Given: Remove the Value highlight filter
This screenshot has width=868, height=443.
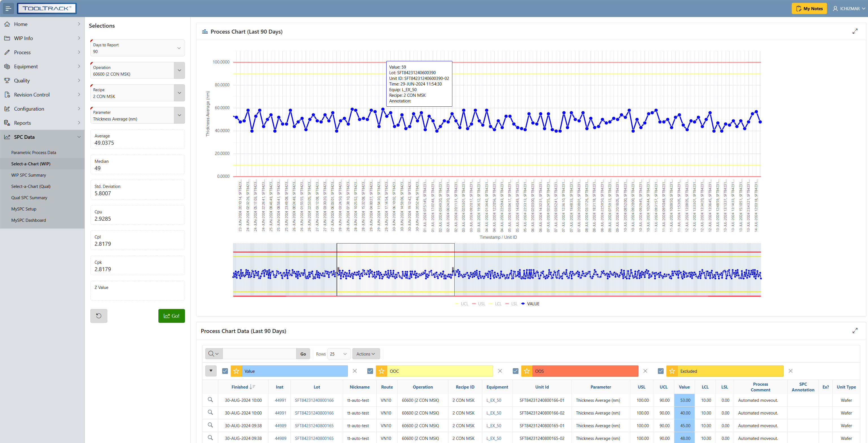Looking at the screenshot, I should (x=354, y=371).
